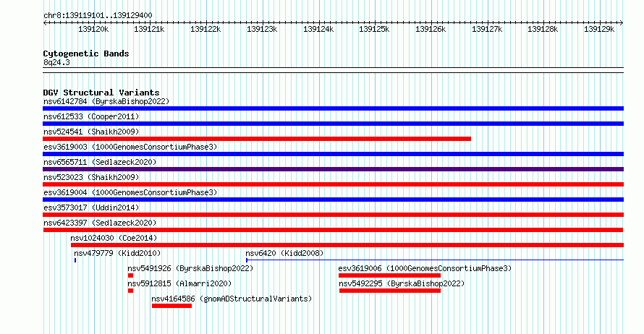This screenshot has height=334, width=644.
Task: Select the red bar under nsv1024030
Action: (347, 245)
